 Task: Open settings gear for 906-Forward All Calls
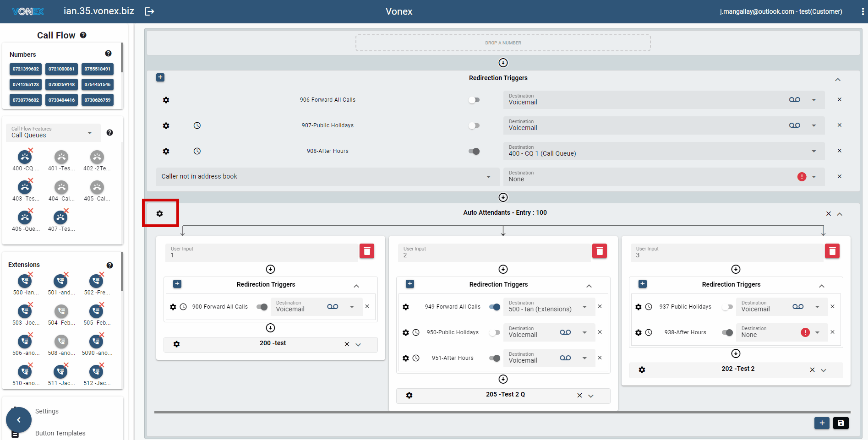(166, 100)
